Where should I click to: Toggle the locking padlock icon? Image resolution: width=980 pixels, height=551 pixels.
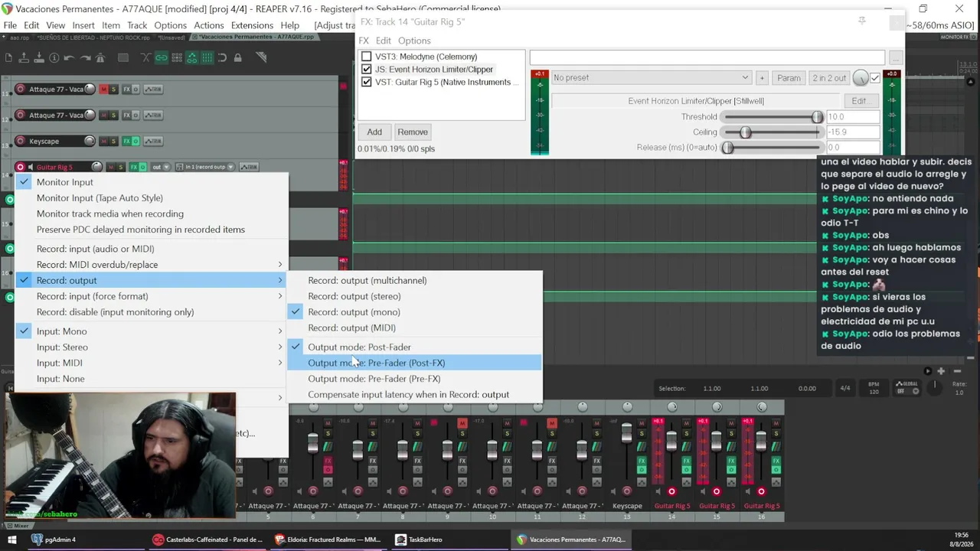238,57
